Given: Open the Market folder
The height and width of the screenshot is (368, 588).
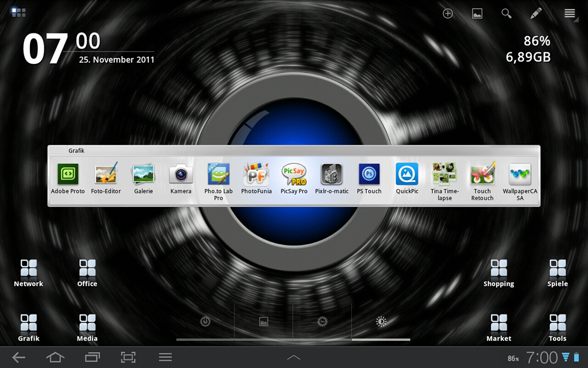Looking at the screenshot, I should click(499, 328).
